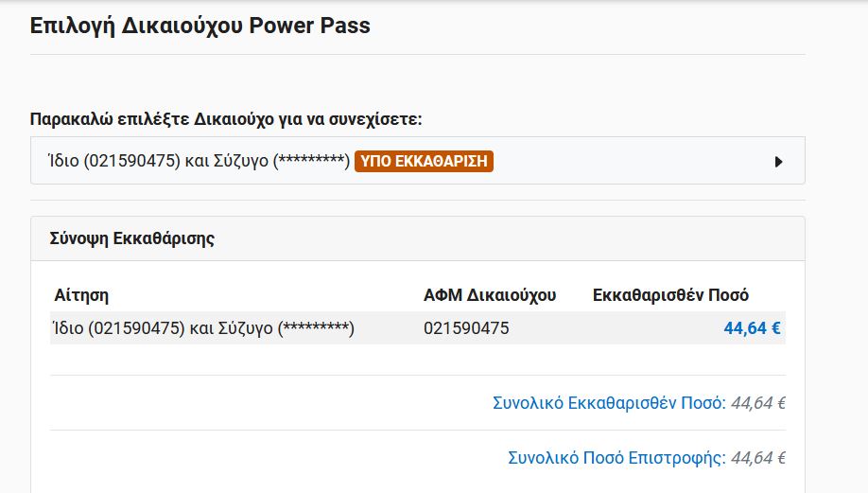
Task: Click the Αίτηση column header
Action: click(81, 294)
